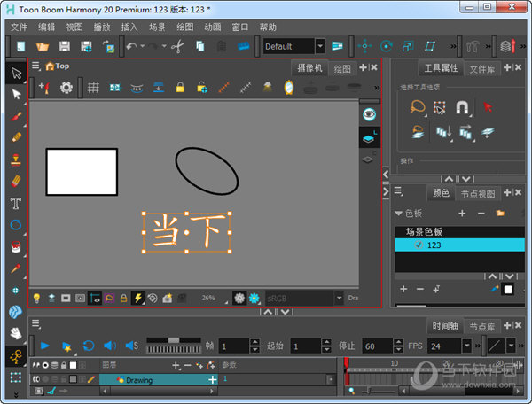Show the grid in Camera view
The image size is (532, 404).
pos(93,88)
